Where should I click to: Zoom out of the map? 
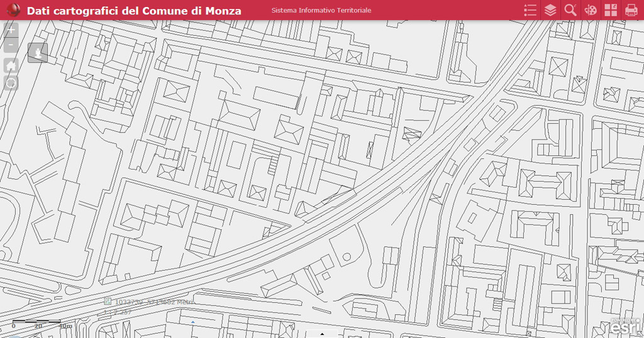(x=11, y=45)
